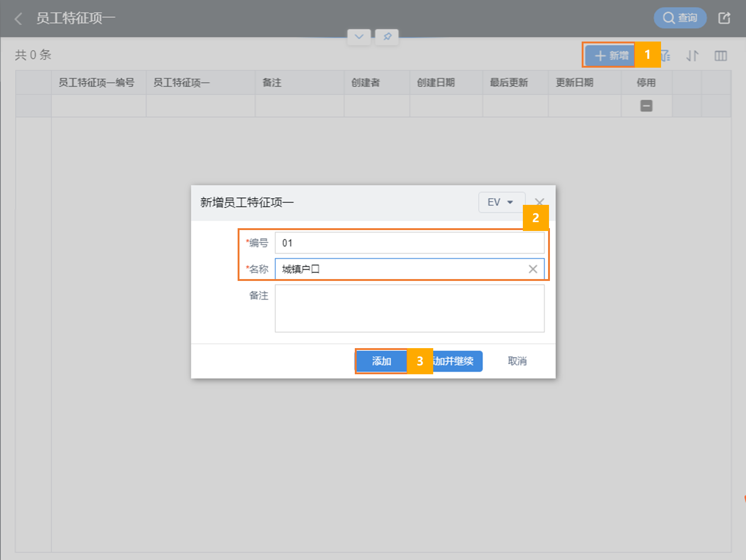Pin the query panel with the pin icon

click(x=387, y=36)
